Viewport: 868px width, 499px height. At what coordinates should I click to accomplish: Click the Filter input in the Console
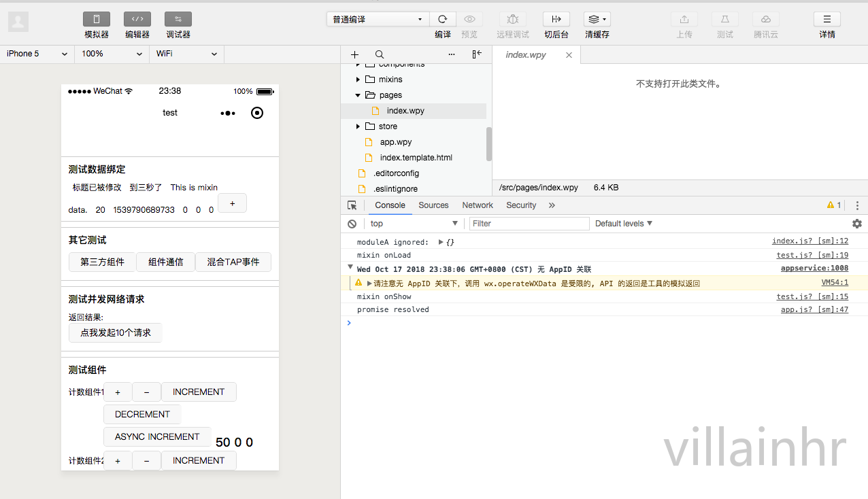coord(529,223)
